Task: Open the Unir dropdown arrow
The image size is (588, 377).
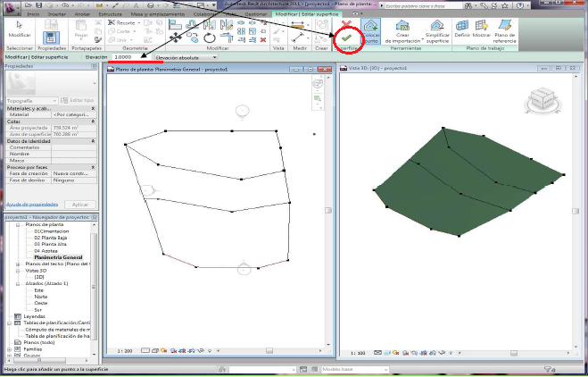Action: [129, 40]
